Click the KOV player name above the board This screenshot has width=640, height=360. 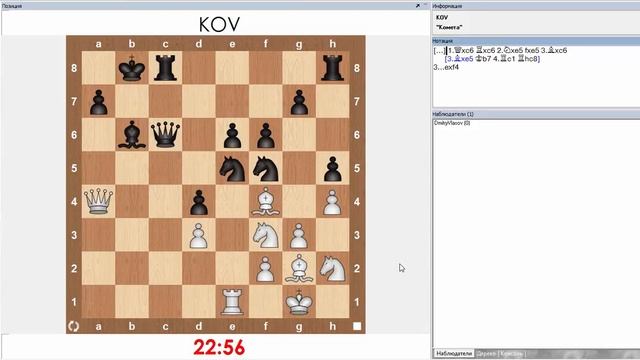coord(219,24)
